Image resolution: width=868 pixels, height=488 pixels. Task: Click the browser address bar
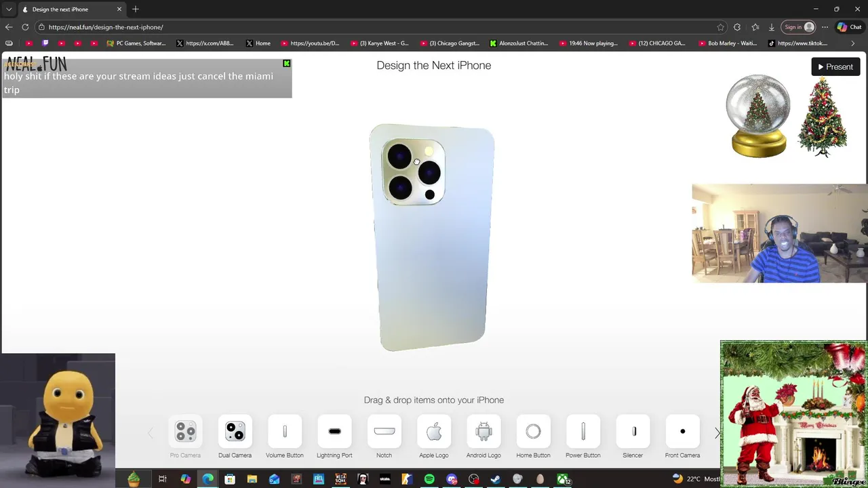[x=380, y=27]
